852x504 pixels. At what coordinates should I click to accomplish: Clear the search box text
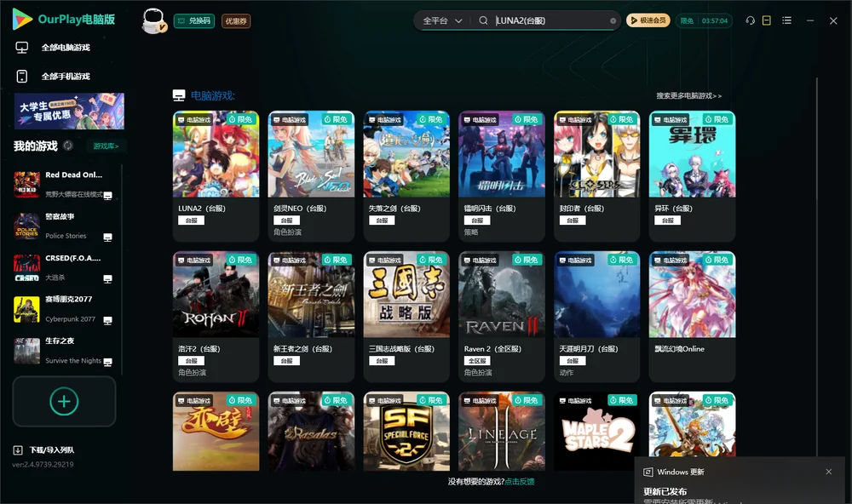pos(613,21)
